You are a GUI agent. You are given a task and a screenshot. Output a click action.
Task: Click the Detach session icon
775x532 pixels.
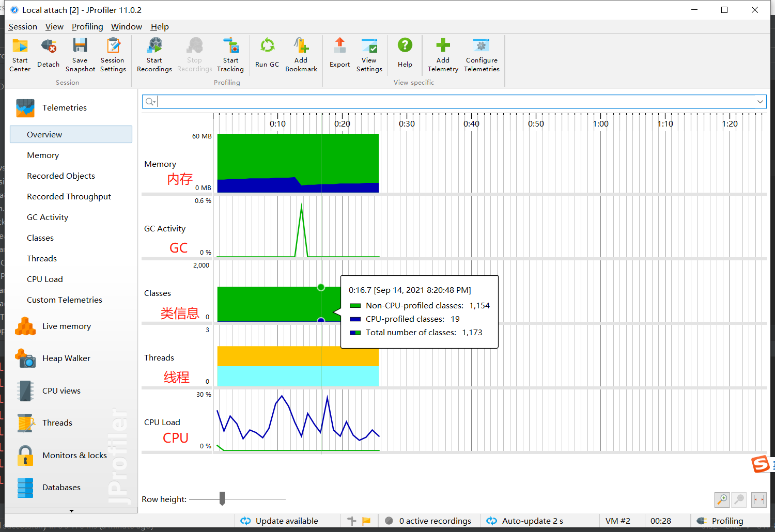coord(48,54)
